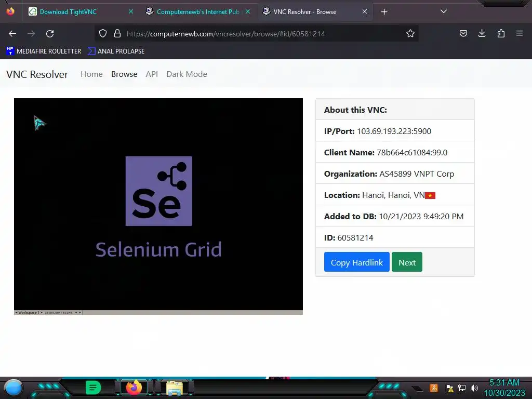Image resolution: width=532 pixels, height=399 pixels.
Task: Open the volume speaker tray icon
Action: pos(474,388)
